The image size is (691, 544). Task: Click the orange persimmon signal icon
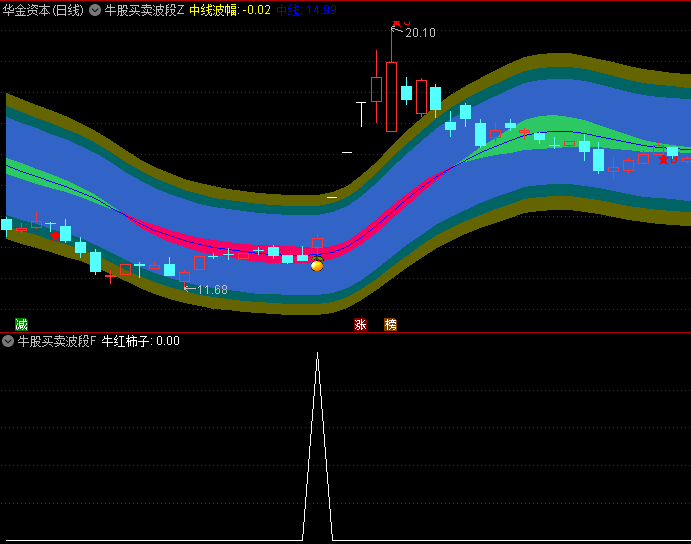[317, 264]
